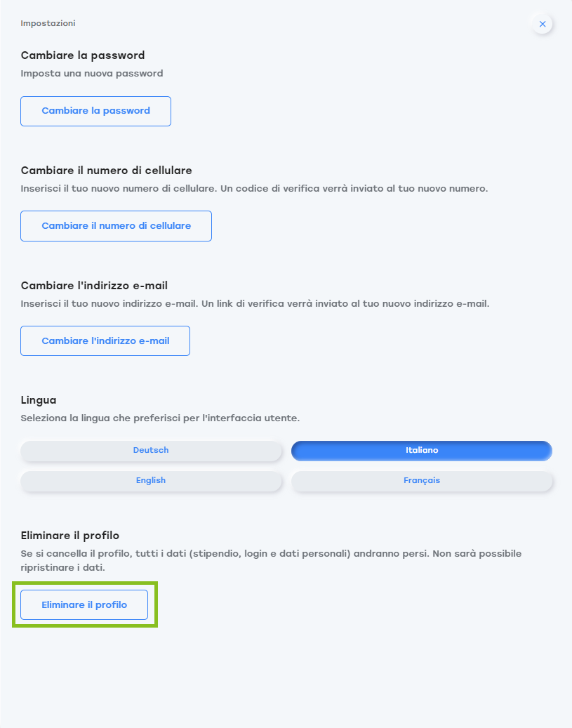Click the Cambiare l'indirizzo e-mail button
This screenshot has width=572, height=728.
tap(105, 340)
